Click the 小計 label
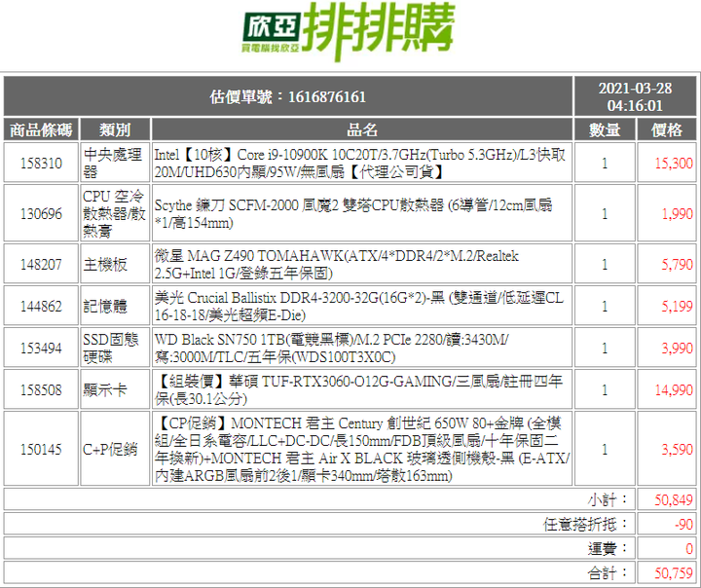Viewport: 701px width, 588px height. pos(608,499)
